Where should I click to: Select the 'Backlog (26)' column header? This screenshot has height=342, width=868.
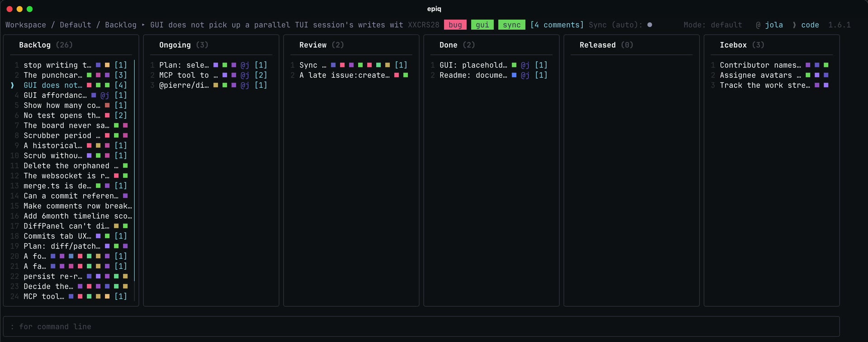coord(46,45)
